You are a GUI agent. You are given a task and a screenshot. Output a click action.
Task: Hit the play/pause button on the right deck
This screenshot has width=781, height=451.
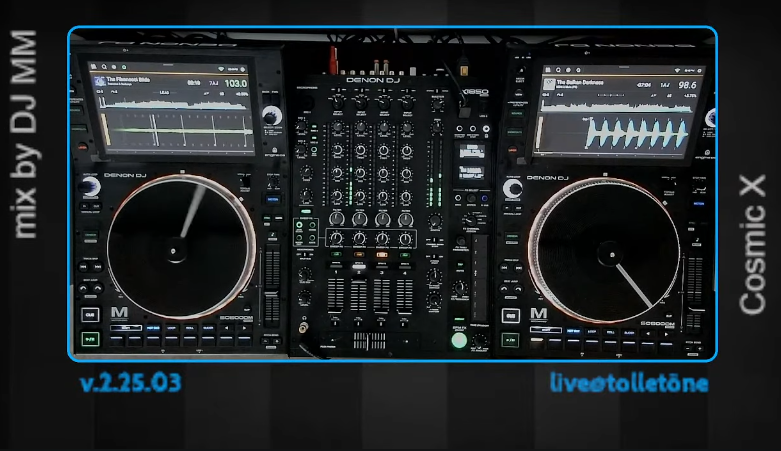click(x=510, y=340)
